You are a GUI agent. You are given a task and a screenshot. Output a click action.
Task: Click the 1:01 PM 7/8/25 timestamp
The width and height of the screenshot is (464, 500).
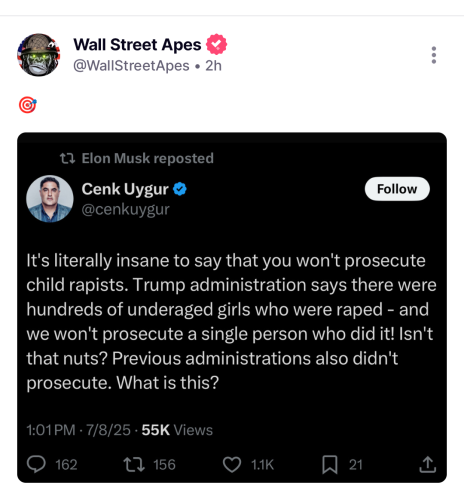coord(78,430)
